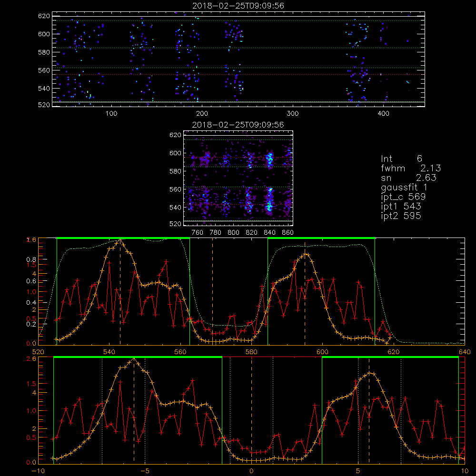
Task: Click the 640 tick label on profile plot x-axis
Action: pyautogui.click(x=465, y=352)
